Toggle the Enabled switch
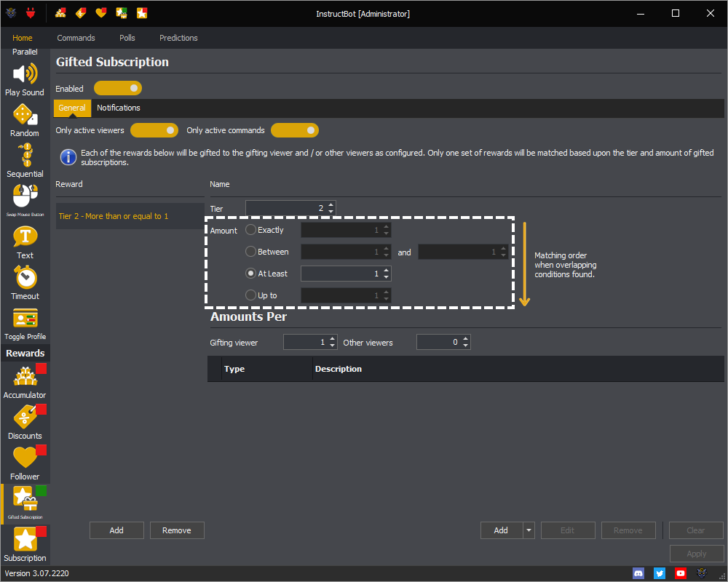Image resolution: width=728 pixels, height=582 pixels. pos(117,88)
